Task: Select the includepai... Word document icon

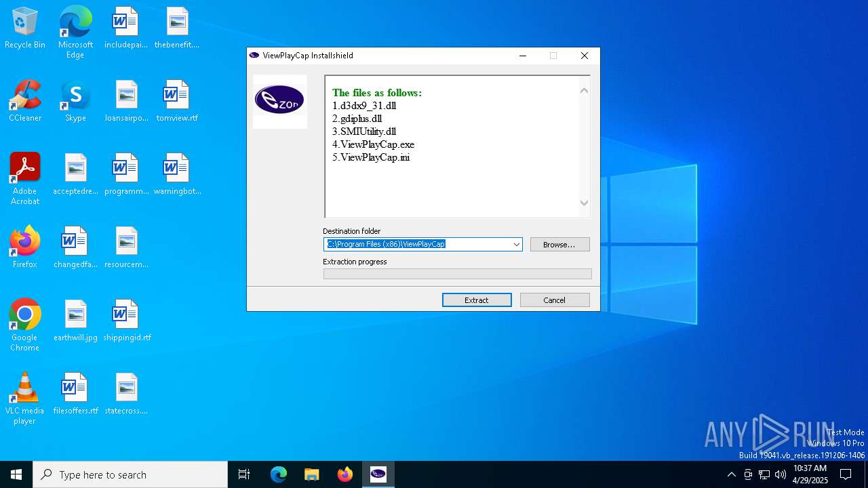Action: click(126, 28)
